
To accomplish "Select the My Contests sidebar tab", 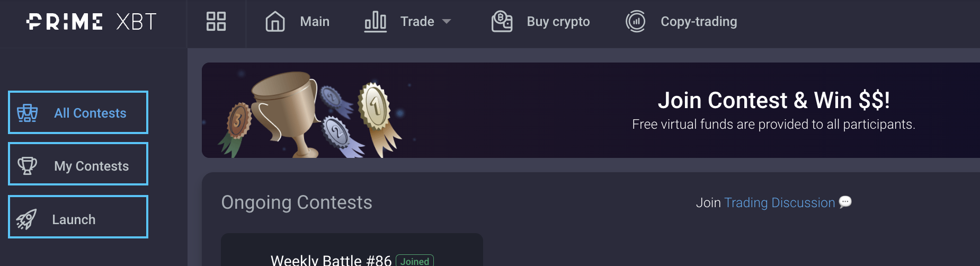I will pos(78,164).
